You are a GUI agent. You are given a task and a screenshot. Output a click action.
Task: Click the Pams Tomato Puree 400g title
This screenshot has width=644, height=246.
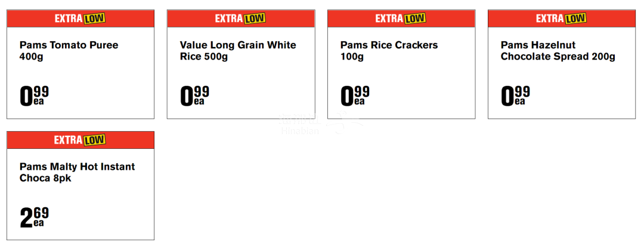pyautogui.click(x=69, y=51)
